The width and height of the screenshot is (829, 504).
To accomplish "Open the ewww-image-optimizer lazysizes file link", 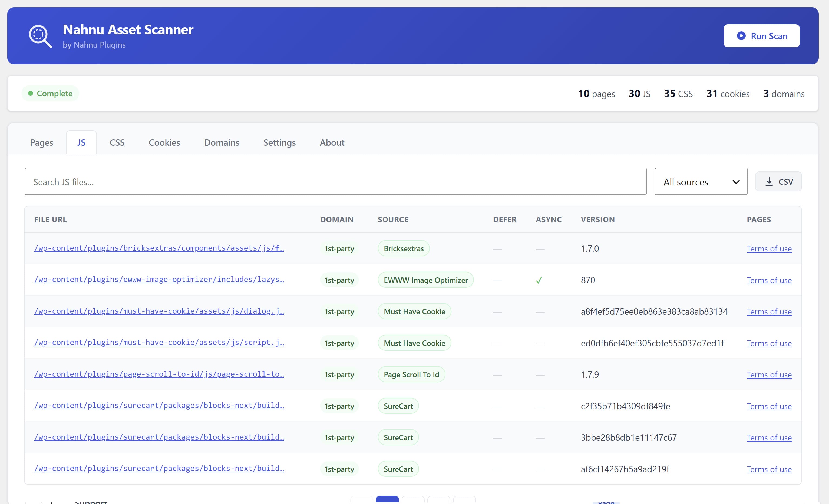I will click(x=159, y=280).
